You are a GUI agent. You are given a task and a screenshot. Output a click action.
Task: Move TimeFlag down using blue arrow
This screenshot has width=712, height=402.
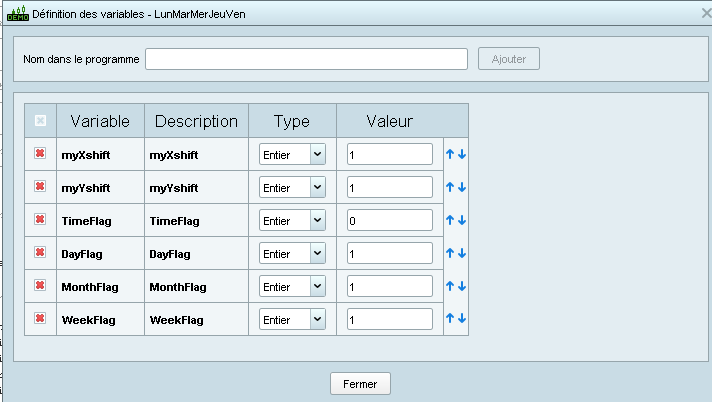(x=462, y=220)
